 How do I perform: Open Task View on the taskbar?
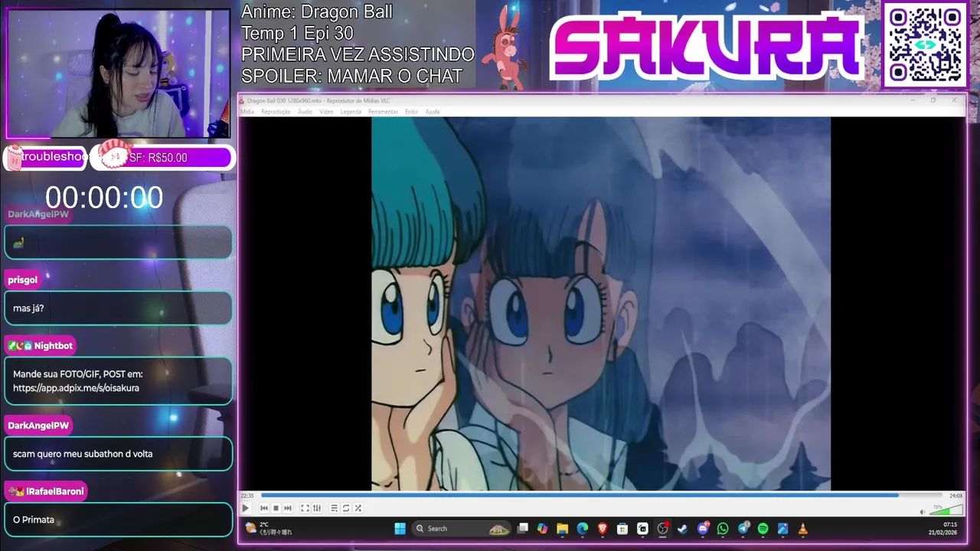[523, 529]
